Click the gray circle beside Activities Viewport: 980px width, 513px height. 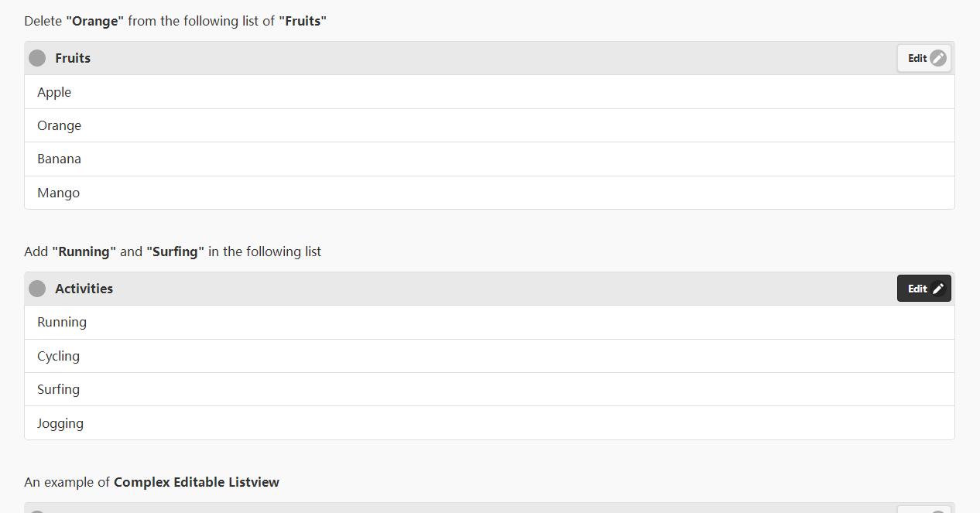click(x=37, y=289)
